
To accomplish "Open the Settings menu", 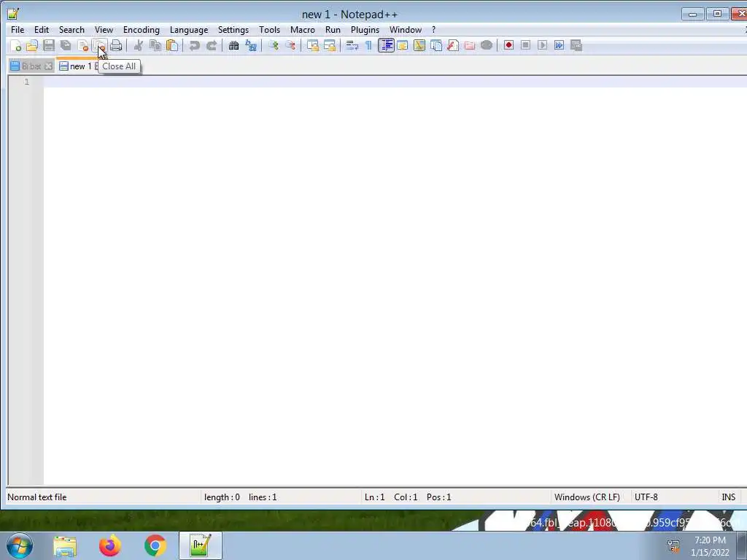I will [x=233, y=29].
